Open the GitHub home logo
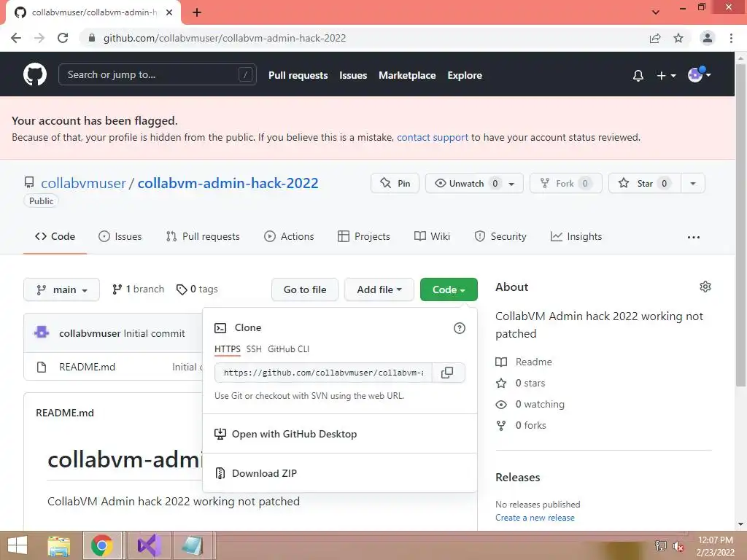This screenshot has height=560, width=747. tap(35, 75)
